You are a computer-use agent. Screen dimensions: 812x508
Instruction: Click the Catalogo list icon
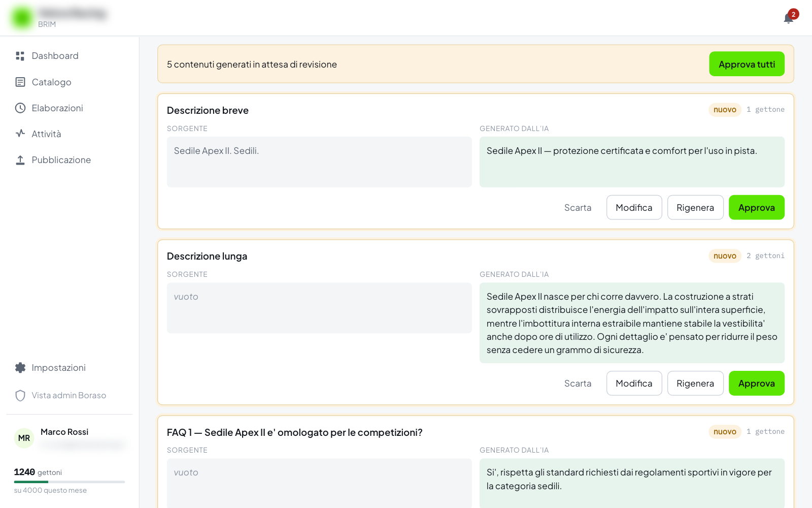click(20, 82)
